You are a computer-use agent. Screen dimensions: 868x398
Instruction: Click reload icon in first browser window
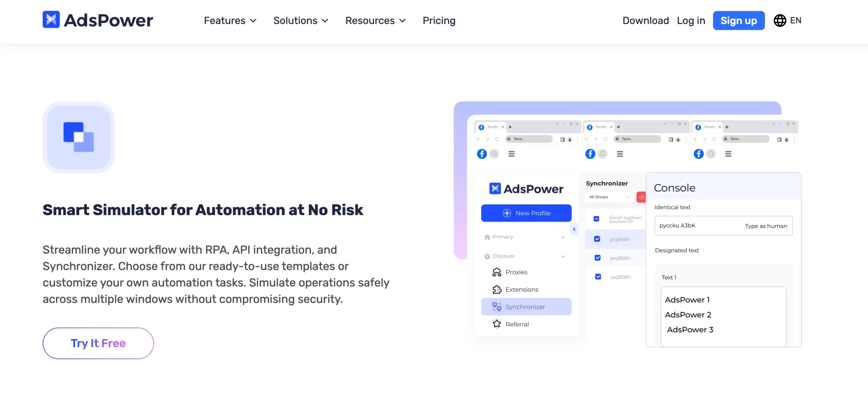pyautogui.click(x=497, y=139)
